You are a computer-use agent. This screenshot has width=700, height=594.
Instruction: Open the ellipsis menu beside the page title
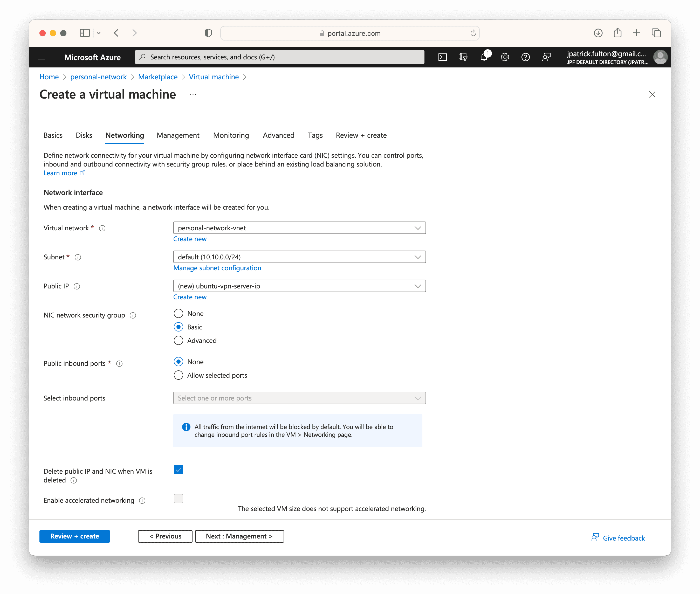[x=193, y=95]
